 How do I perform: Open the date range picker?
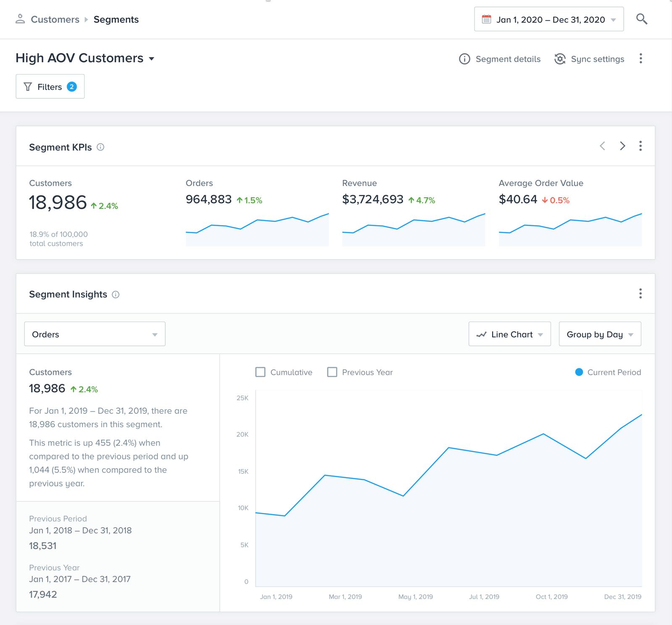click(549, 19)
